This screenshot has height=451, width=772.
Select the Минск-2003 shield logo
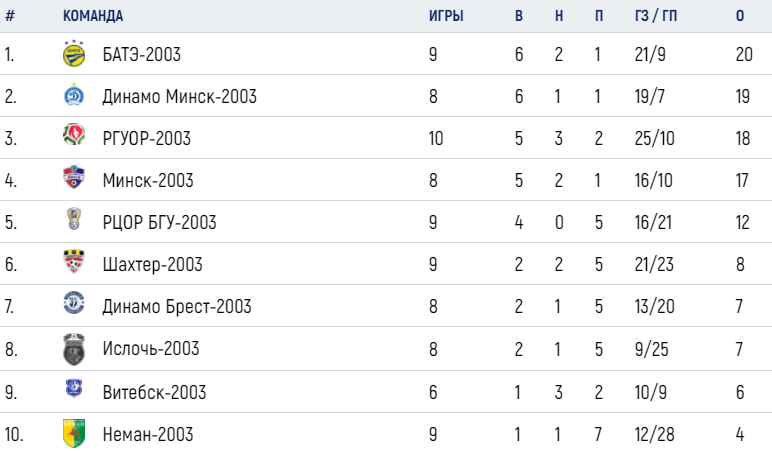[x=74, y=177]
